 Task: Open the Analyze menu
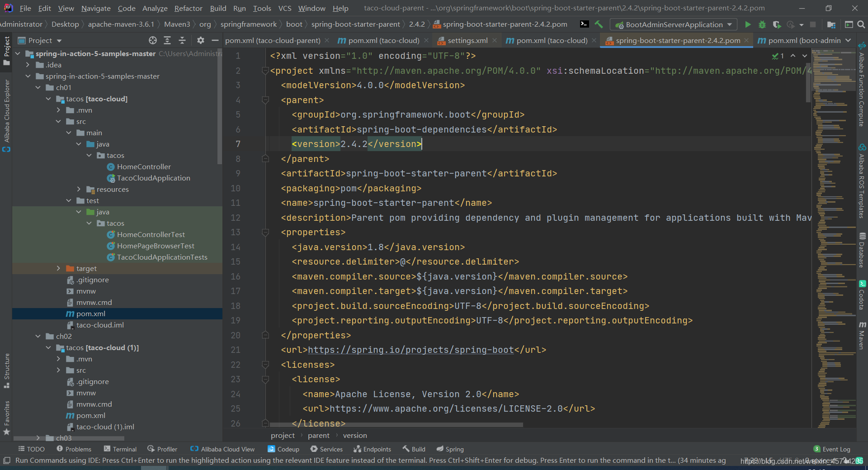(155, 8)
